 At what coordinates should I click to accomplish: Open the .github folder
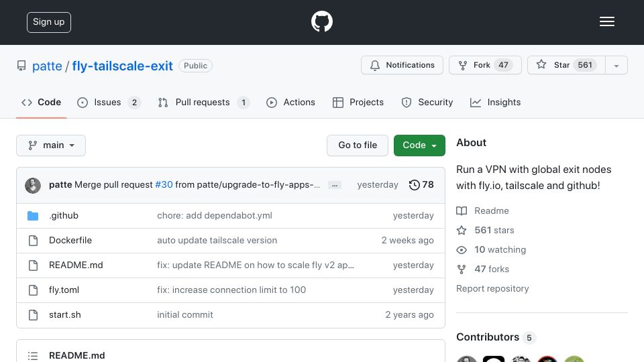pos(64,215)
